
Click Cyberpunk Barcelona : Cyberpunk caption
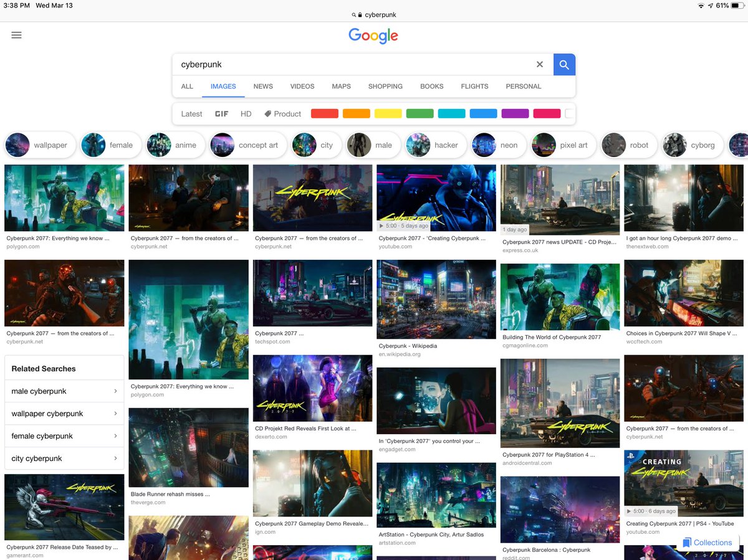pyautogui.click(x=547, y=550)
